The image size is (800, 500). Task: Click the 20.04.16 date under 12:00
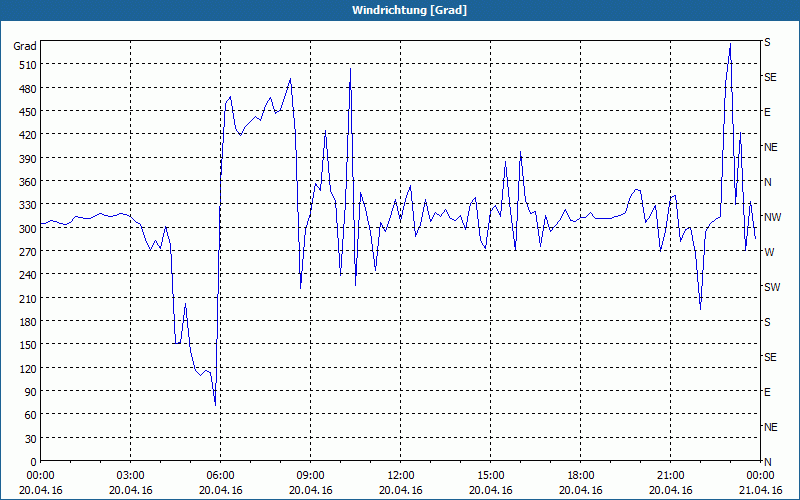point(401,490)
